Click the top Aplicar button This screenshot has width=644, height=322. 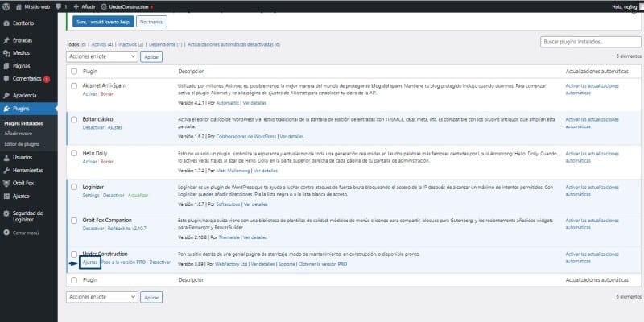[x=151, y=57]
